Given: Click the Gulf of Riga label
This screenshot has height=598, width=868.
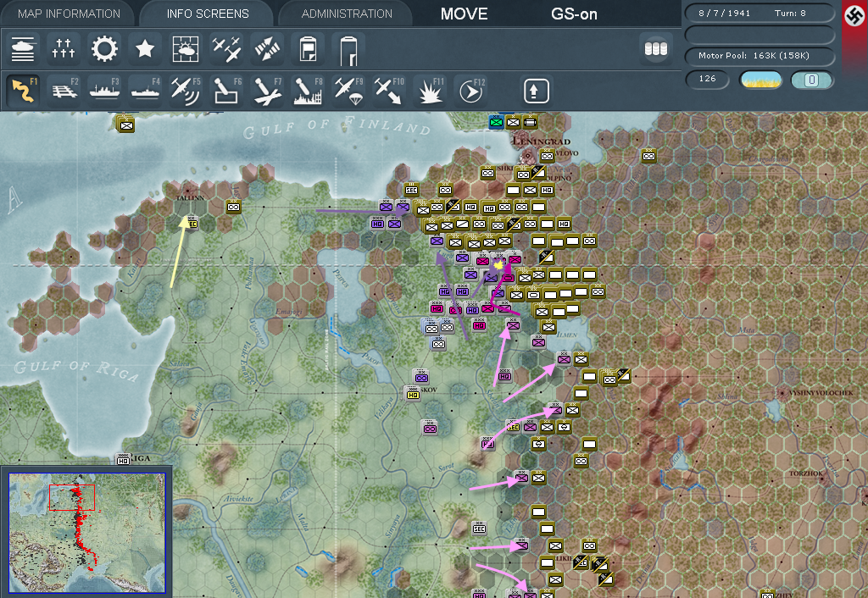Looking at the screenshot, I should [x=76, y=371].
